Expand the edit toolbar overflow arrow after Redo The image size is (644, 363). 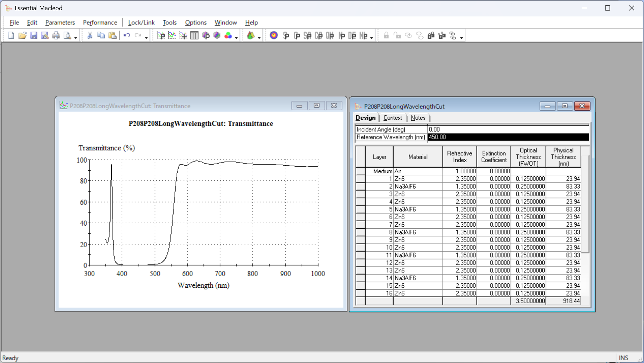click(x=146, y=37)
